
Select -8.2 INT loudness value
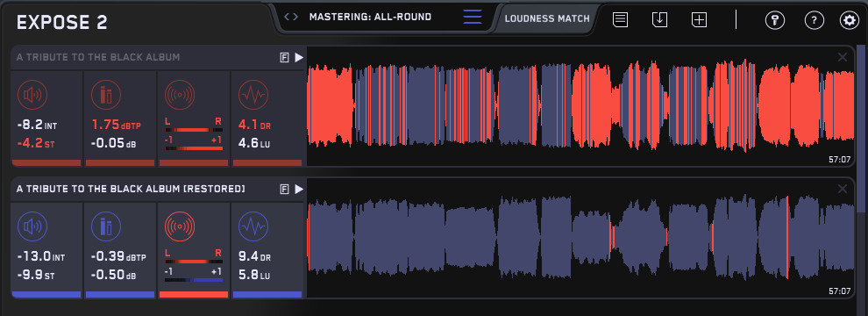[37, 126]
